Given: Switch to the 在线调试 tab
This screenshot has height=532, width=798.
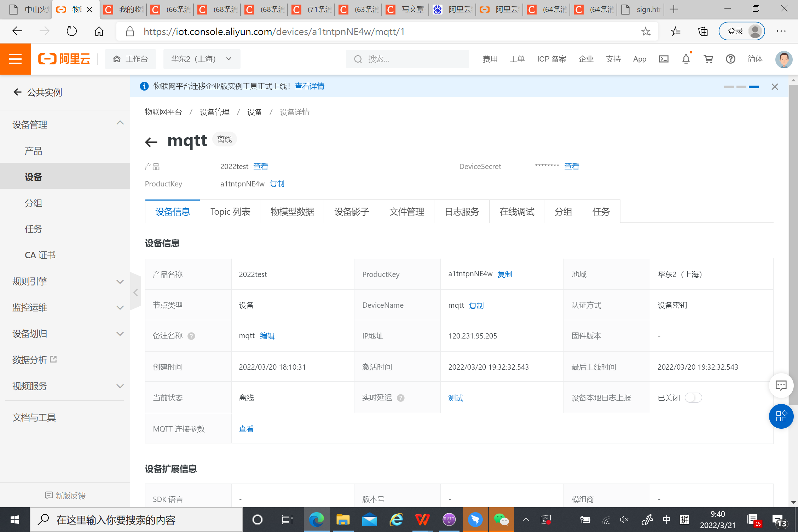Looking at the screenshot, I should (517, 212).
